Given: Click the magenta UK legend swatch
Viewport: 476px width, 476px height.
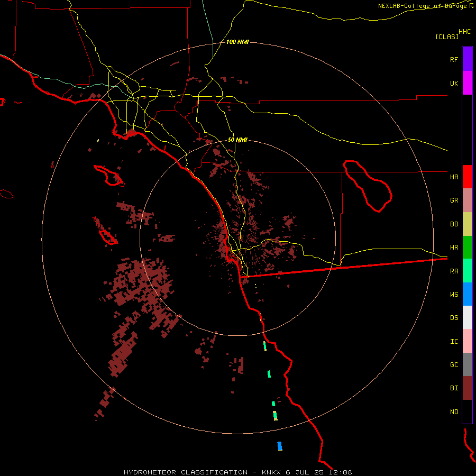Looking at the screenshot, I should point(467,83).
